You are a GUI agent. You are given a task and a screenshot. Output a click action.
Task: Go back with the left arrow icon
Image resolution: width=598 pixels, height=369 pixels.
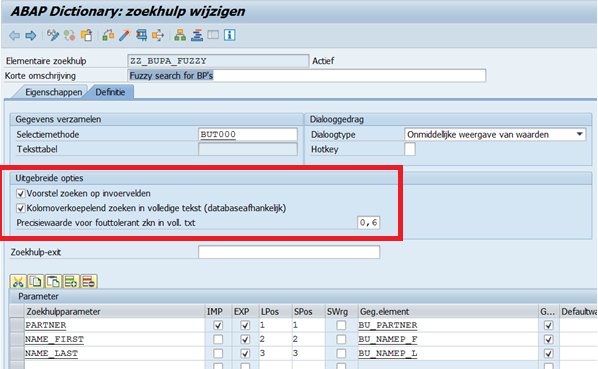coord(14,36)
